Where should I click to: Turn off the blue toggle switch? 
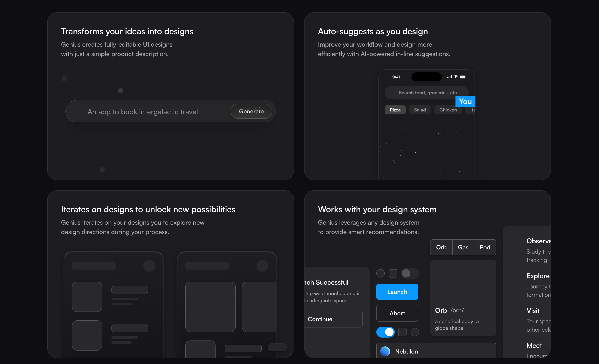tap(385, 332)
